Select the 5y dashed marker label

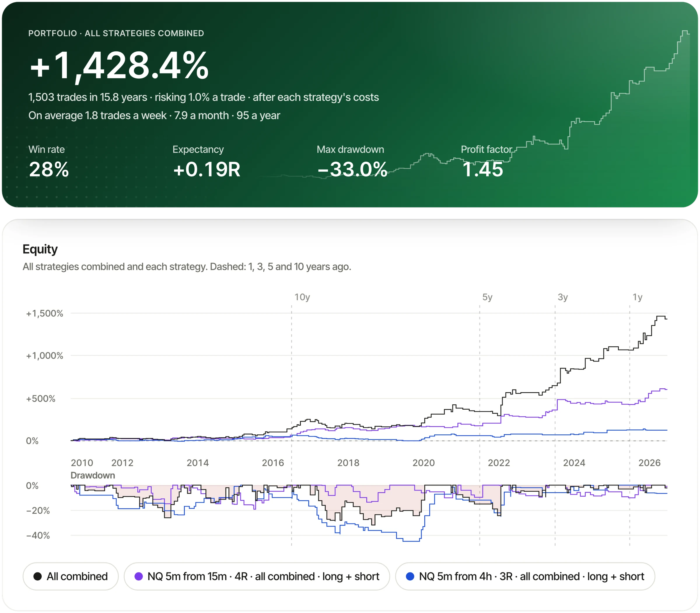click(487, 297)
